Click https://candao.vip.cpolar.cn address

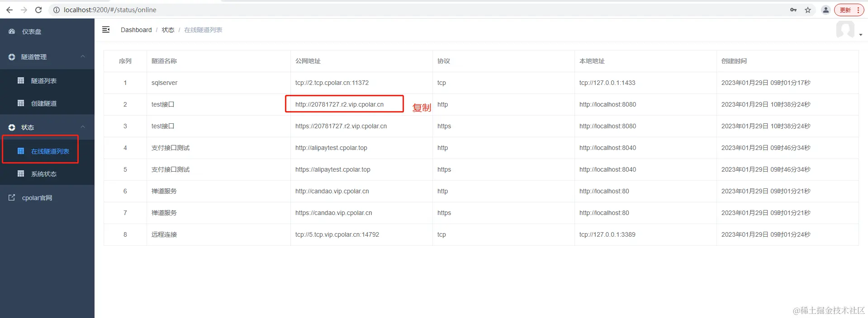pyautogui.click(x=334, y=213)
